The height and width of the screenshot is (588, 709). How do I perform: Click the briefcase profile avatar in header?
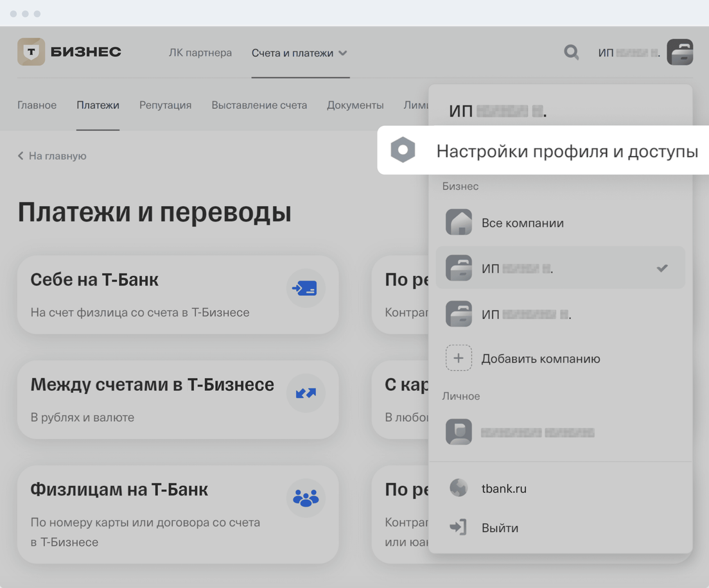click(679, 52)
